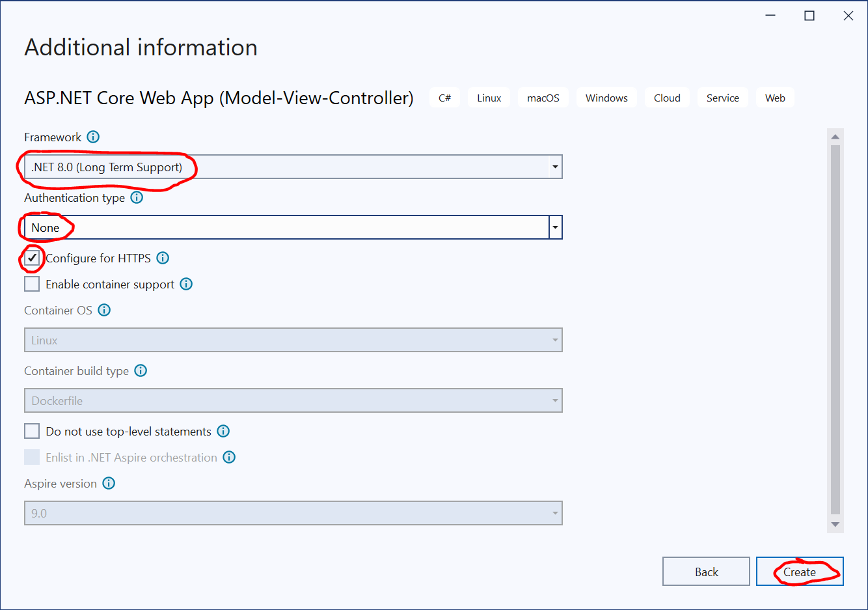
Task: Click the Aspire version label
Action: tap(61, 483)
